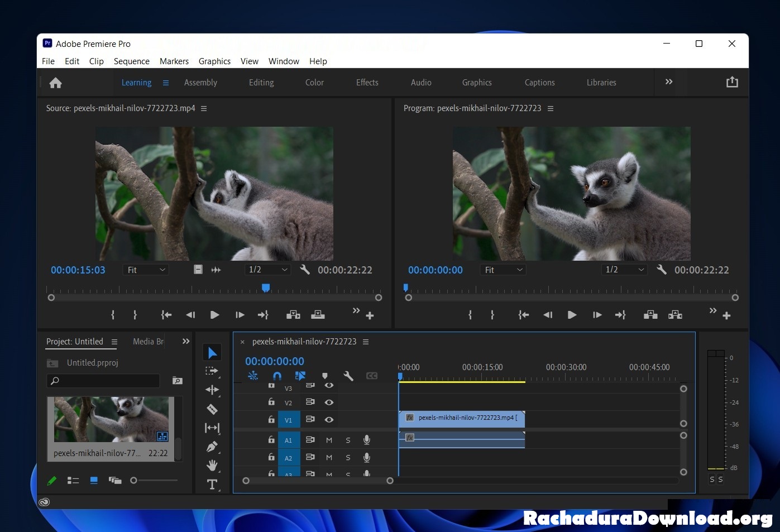Toggle lock on V1 track

(271, 419)
